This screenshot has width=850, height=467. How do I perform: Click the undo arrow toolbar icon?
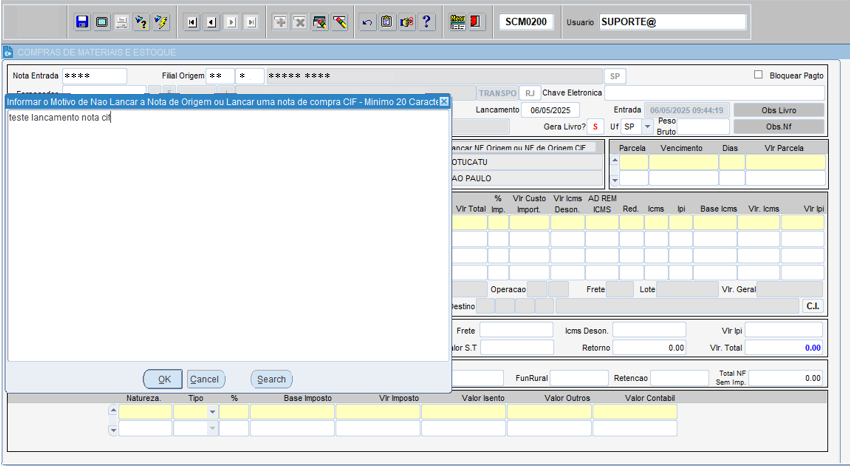click(x=367, y=21)
